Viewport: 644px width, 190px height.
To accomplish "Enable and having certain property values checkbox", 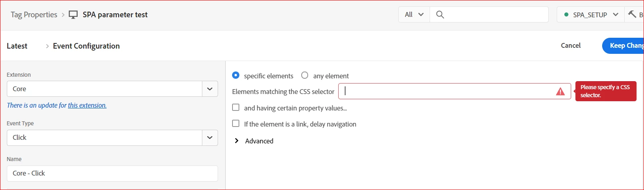I will pos(236,108).
